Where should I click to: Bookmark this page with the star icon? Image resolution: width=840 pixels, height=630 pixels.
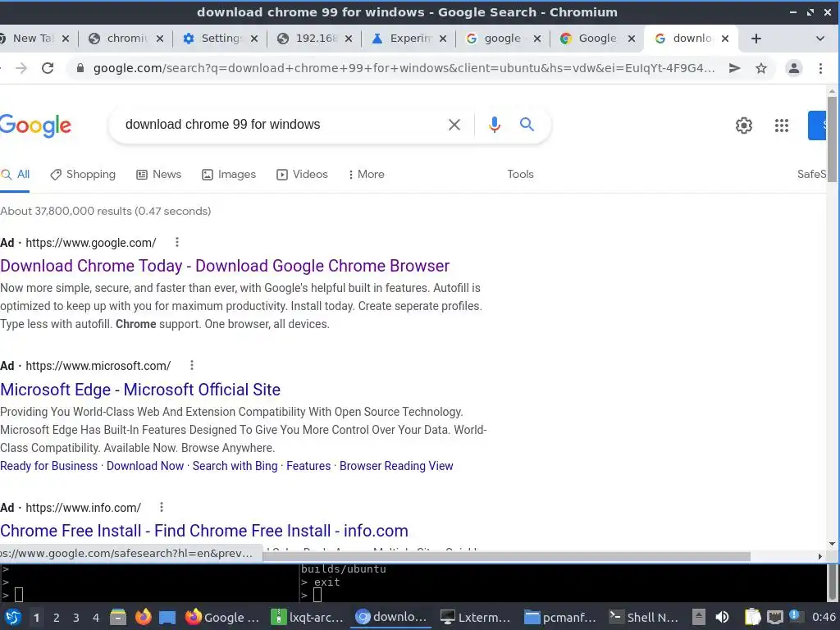point(760,68)
